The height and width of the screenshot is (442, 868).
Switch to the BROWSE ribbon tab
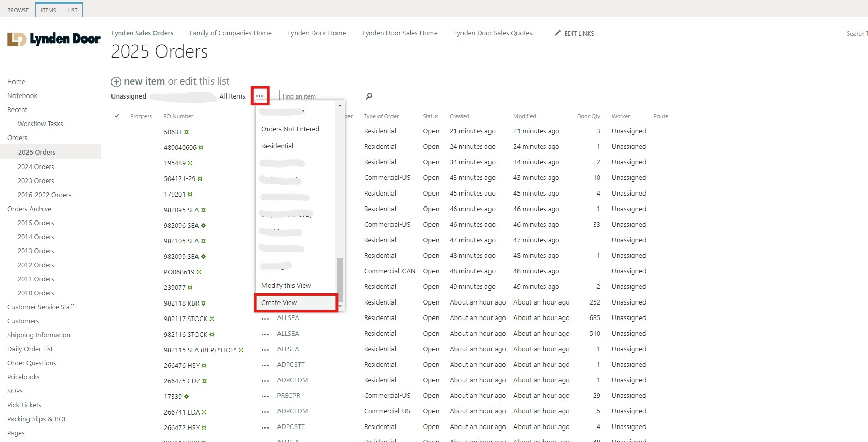(x=18, y=10)
